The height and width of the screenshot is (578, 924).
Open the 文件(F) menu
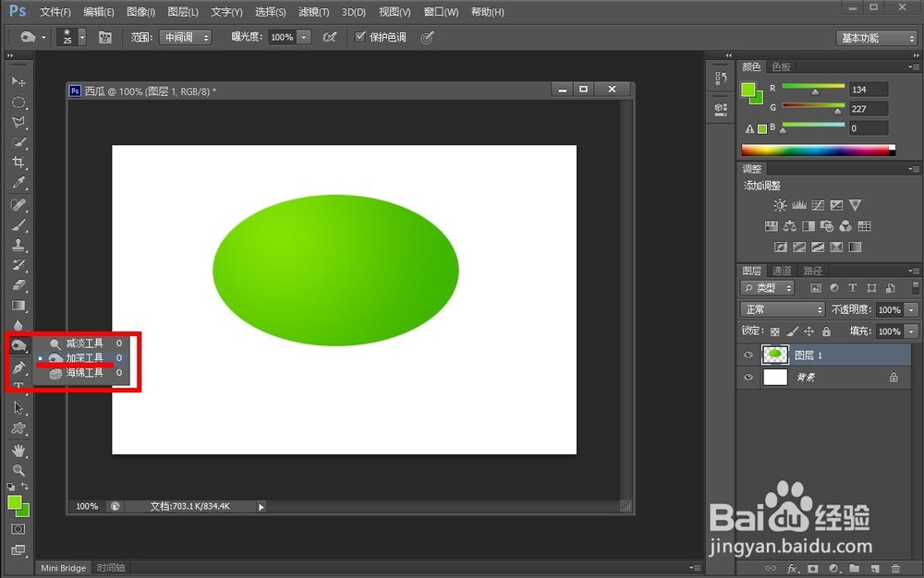point(55,12)
